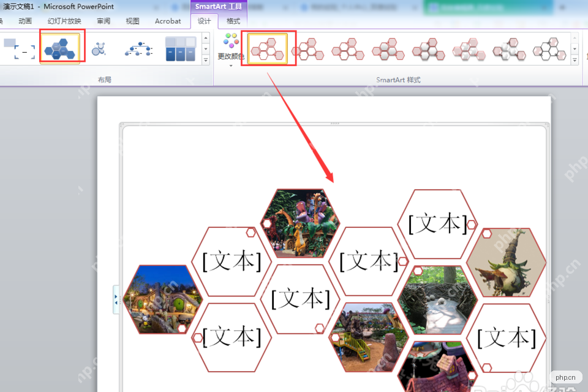This screenshot has width=588, height=392.
Task: Open the Acrobat tab
Action: tap(168, 21)
